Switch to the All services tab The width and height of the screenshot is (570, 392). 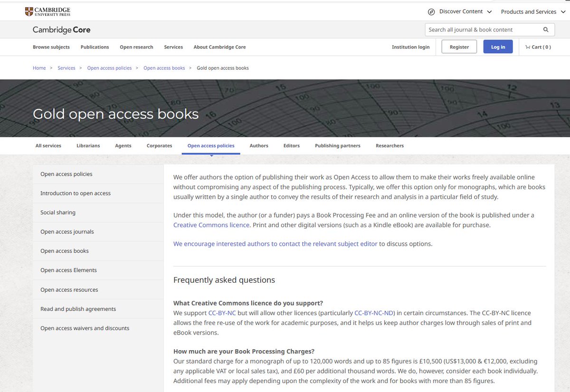point(48,146)
